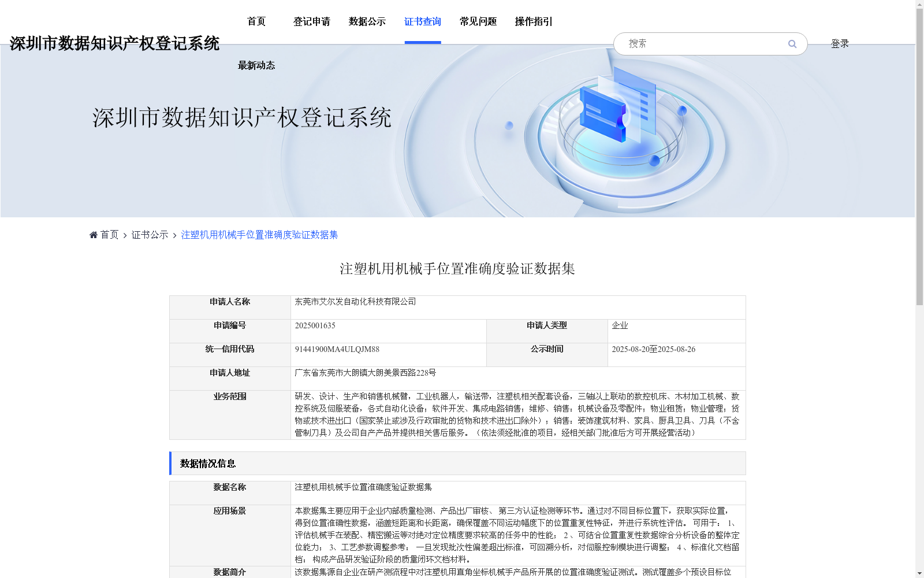Click the 申请人类型 label cell
Image resolution: width=924 pixels, height=578 pixels.
[547, 331]
